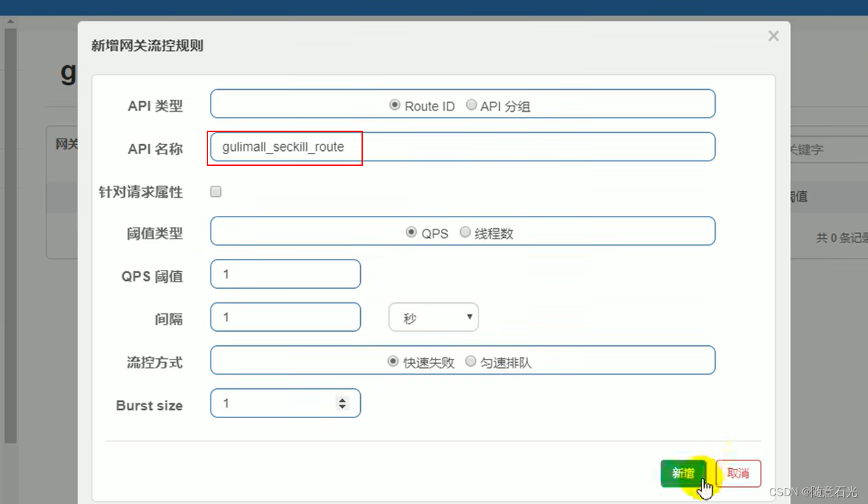Select the Route ID radio option

[394, 105]
